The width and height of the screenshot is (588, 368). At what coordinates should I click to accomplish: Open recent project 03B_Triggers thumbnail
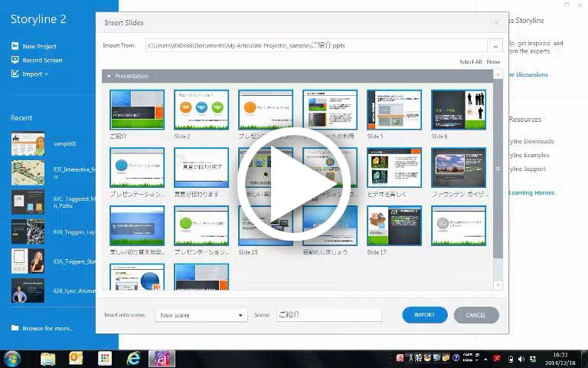tap(28, 232)
